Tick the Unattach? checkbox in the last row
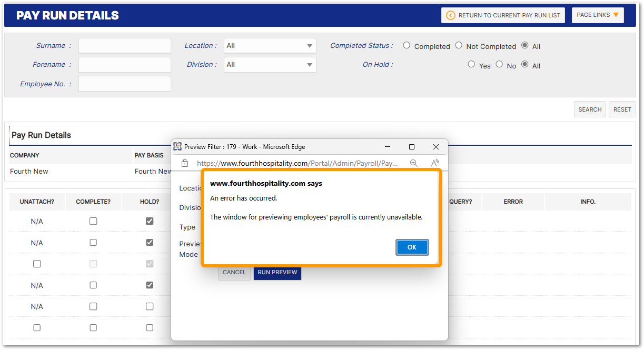 37,327
